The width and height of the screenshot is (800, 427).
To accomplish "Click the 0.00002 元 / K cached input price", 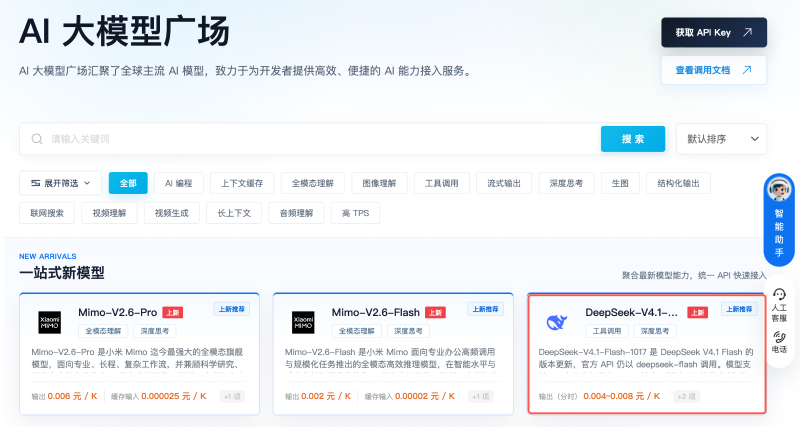I will 425,396.
